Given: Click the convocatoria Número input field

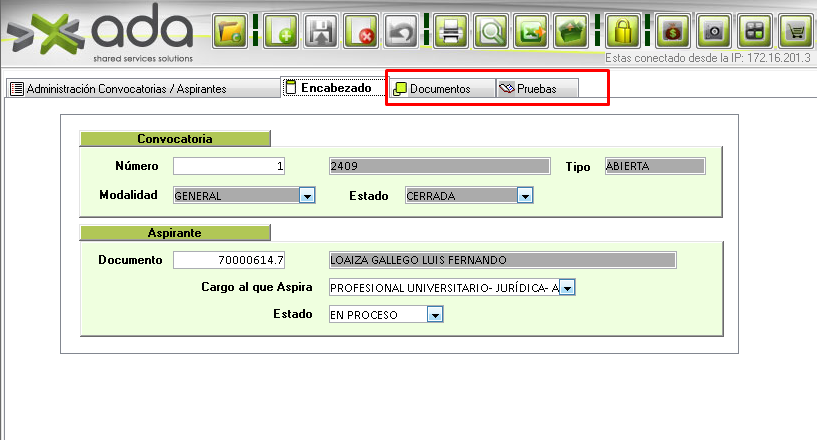Looking at the screenshot, I should [x=230, y=166].
